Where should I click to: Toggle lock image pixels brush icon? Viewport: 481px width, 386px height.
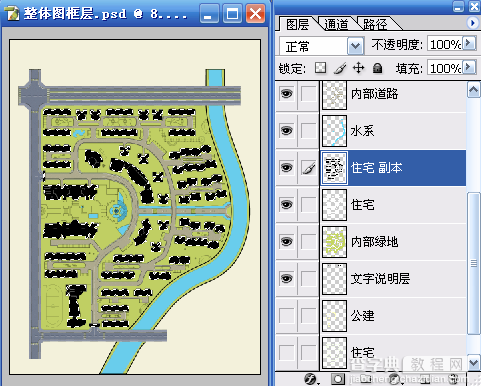pos(340,68)
